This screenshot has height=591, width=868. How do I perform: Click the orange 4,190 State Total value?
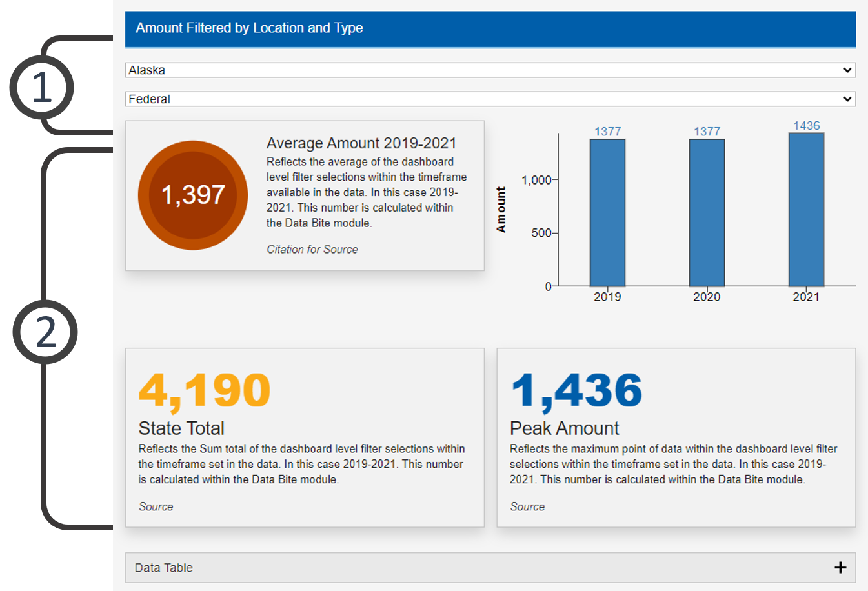[x=205, y=388]
